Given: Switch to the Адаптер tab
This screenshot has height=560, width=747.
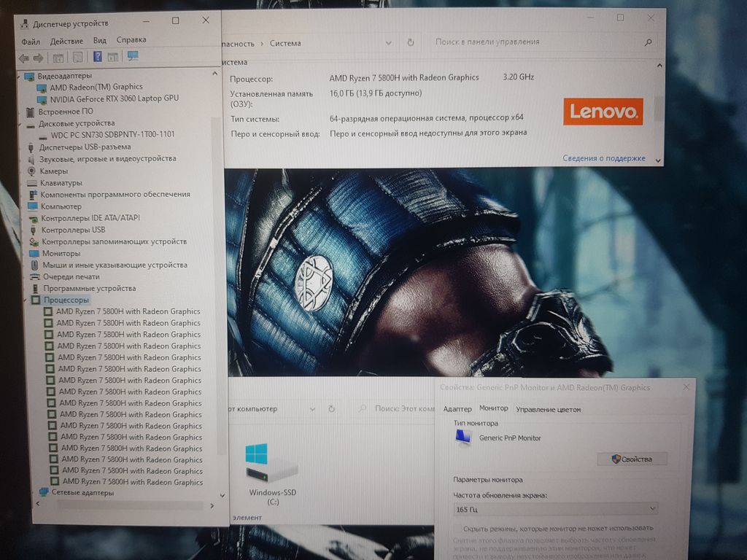Looking at the screenshot, I should (x=457, y=409).
